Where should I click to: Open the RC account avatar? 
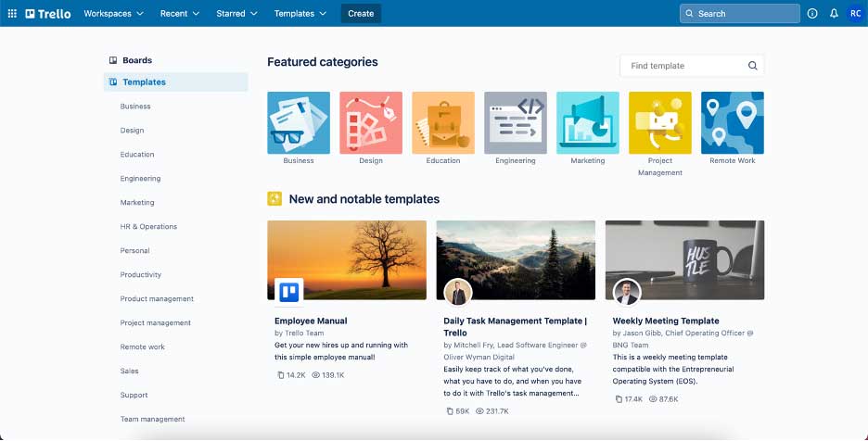point(855,13)
